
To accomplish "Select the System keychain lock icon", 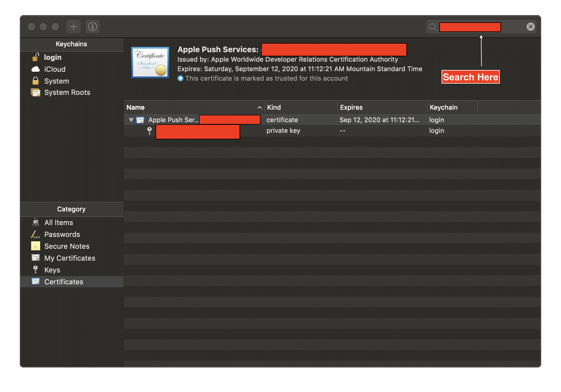I will coord(35,81).
